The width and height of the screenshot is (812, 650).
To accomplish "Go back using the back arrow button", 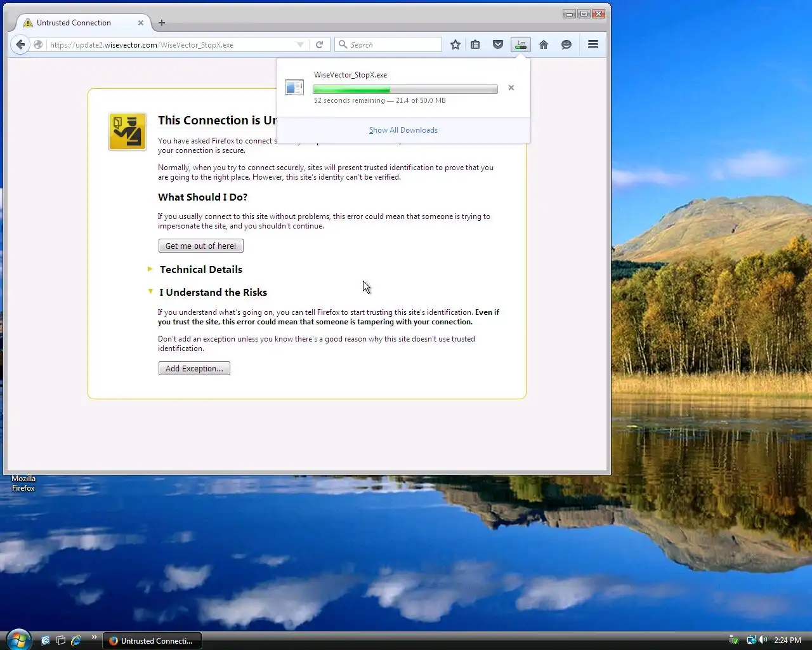I will coord(20,44).
